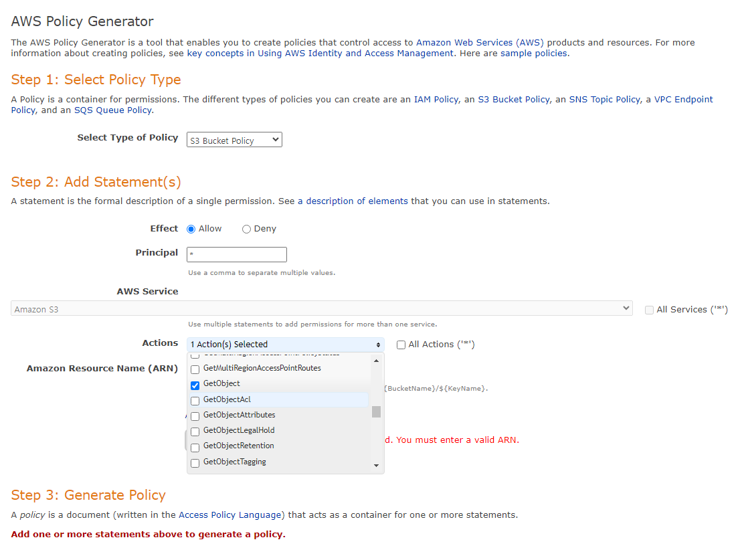Open the SQS Queue Policy link
The height and width of the screenshot is (560, 744).
click(113, 110)
